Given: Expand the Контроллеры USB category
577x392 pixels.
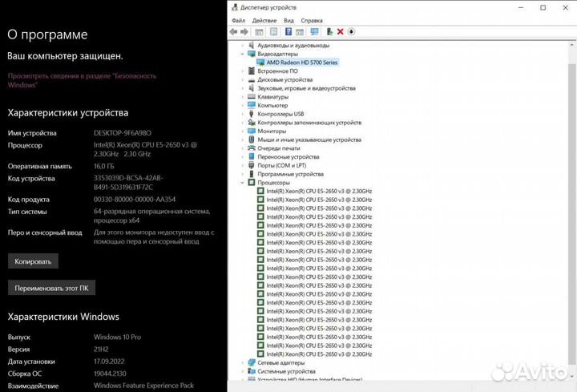Looking at the screenshot, I should coord(243,114).
